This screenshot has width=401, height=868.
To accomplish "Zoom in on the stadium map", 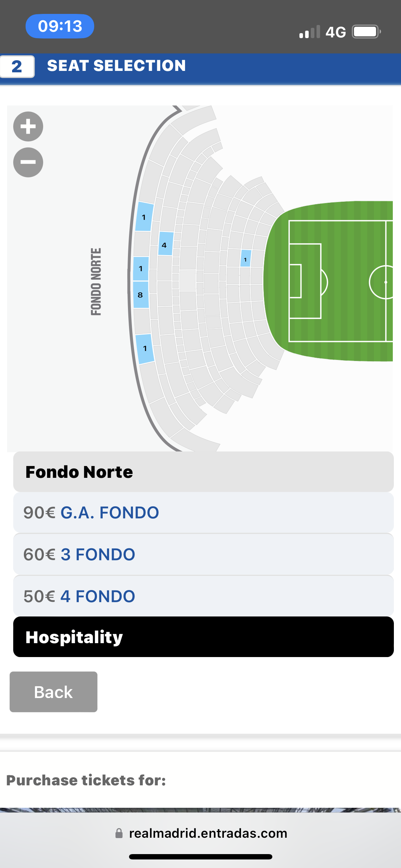I will (x=28, y=126).
